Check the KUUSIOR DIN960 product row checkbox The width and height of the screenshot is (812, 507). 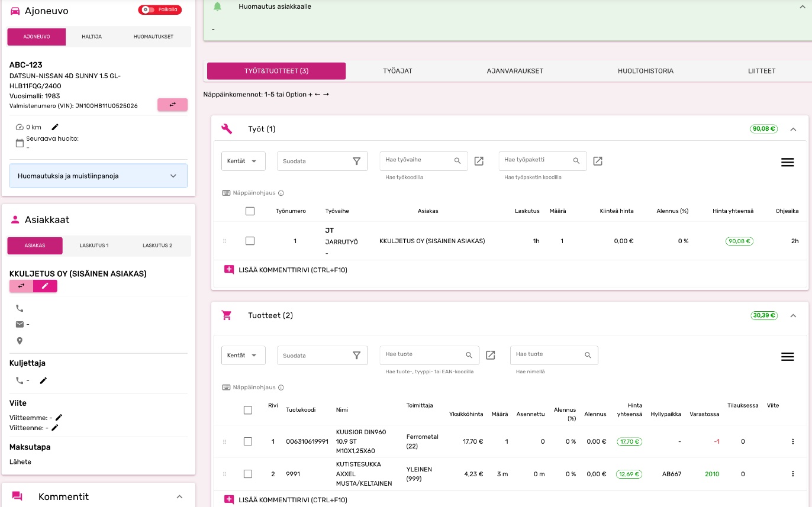(248, 441)
